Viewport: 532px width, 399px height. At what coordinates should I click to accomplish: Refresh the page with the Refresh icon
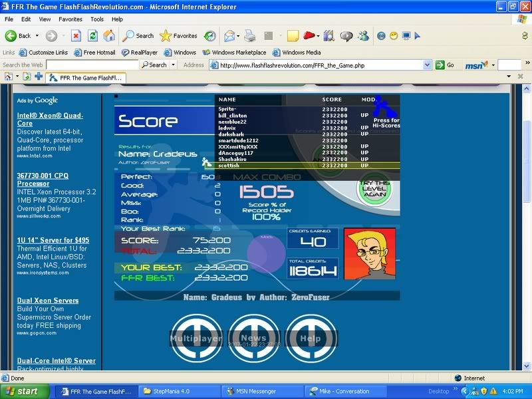(x=93, y=36)
